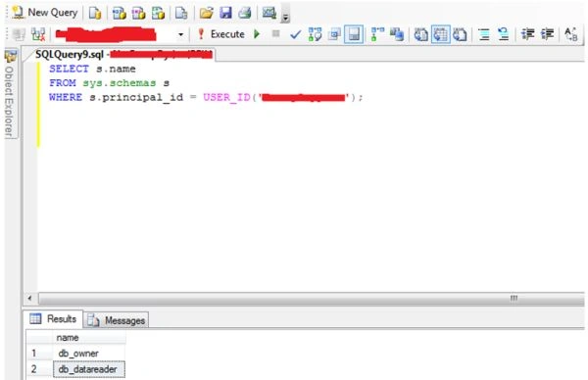The width and height of the screenshot is (588, 380).
Task: Open a Database Engine Query
Action: (x=95, y=13)
